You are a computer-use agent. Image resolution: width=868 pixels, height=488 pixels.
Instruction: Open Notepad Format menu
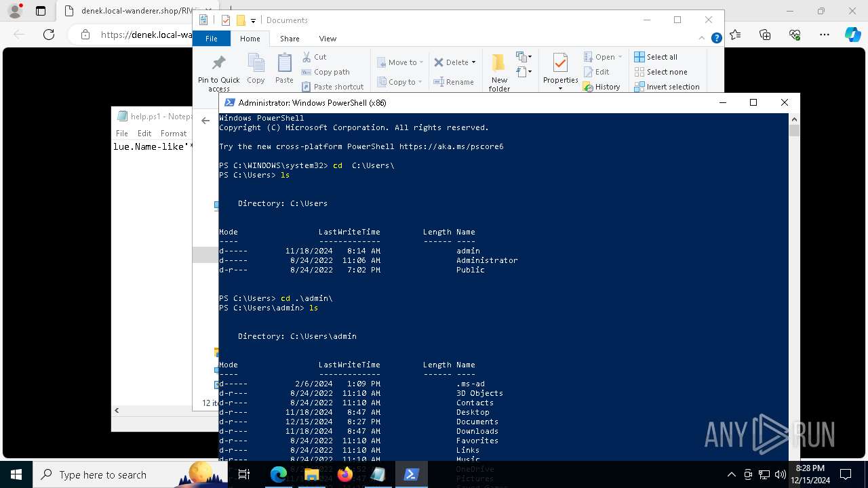(174, 134)
